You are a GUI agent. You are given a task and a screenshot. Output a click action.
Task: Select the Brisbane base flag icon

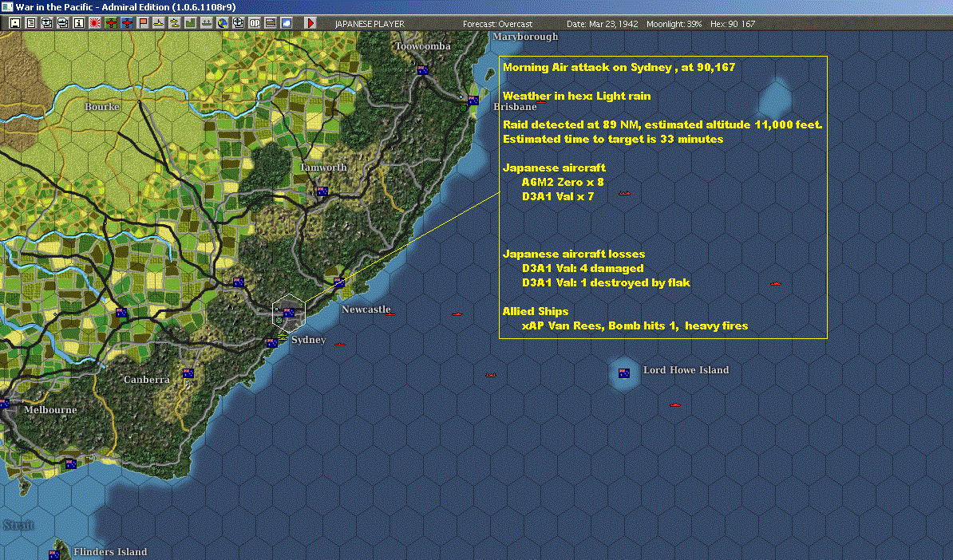click(473, 101)
